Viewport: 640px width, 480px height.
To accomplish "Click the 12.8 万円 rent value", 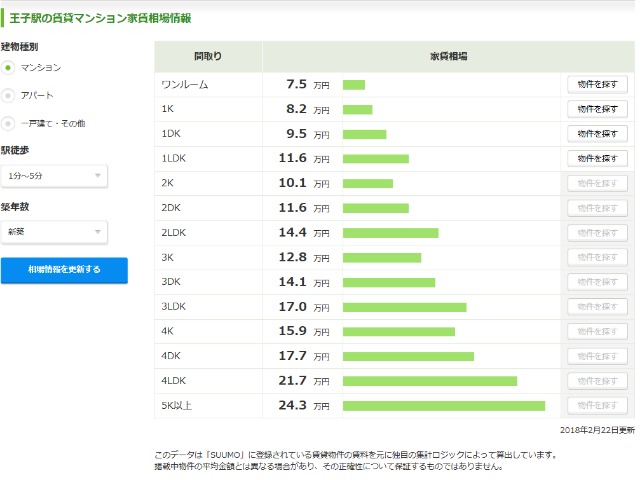I will click(x=304, y=257).
